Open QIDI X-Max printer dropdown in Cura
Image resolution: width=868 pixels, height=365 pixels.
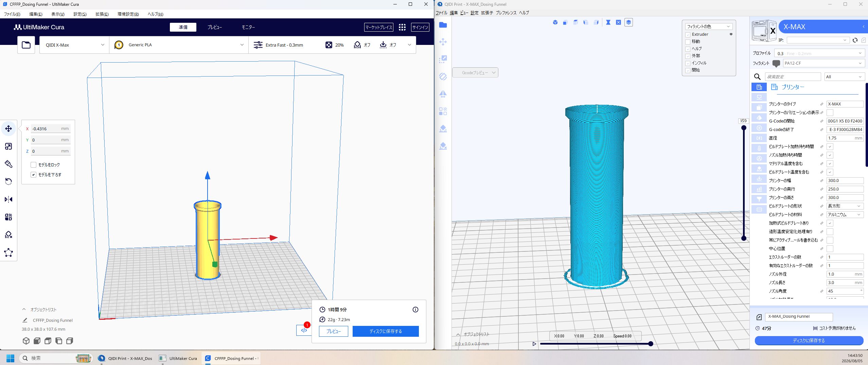[x=75, y=45]
